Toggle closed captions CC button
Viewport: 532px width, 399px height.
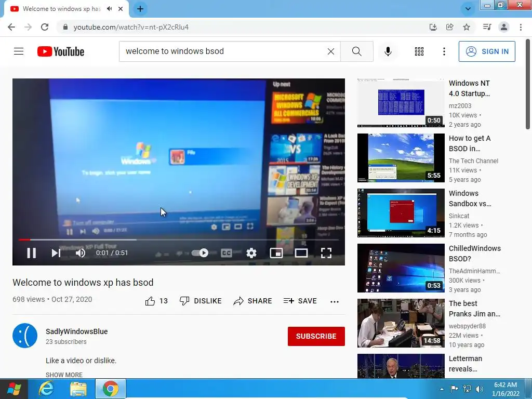pos(227,253)
